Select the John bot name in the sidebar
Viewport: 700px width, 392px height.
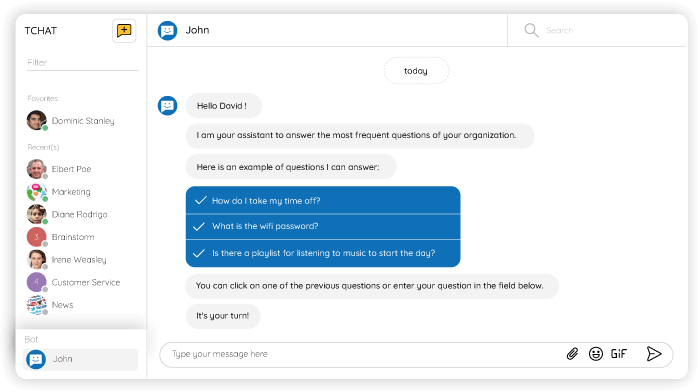point(62,359)
